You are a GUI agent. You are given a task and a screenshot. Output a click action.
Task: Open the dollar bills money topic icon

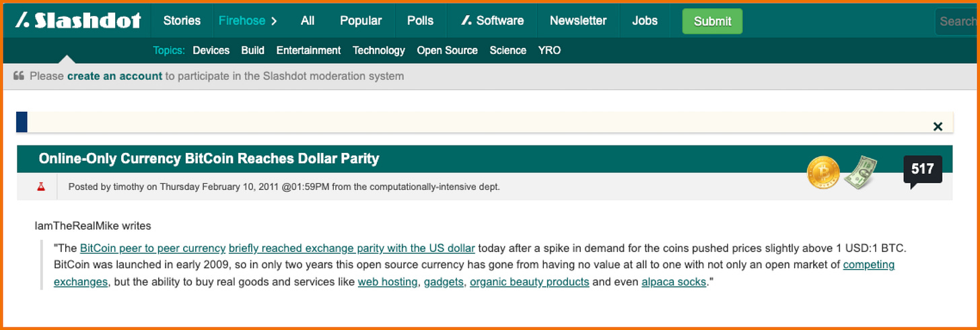point(862,172)
